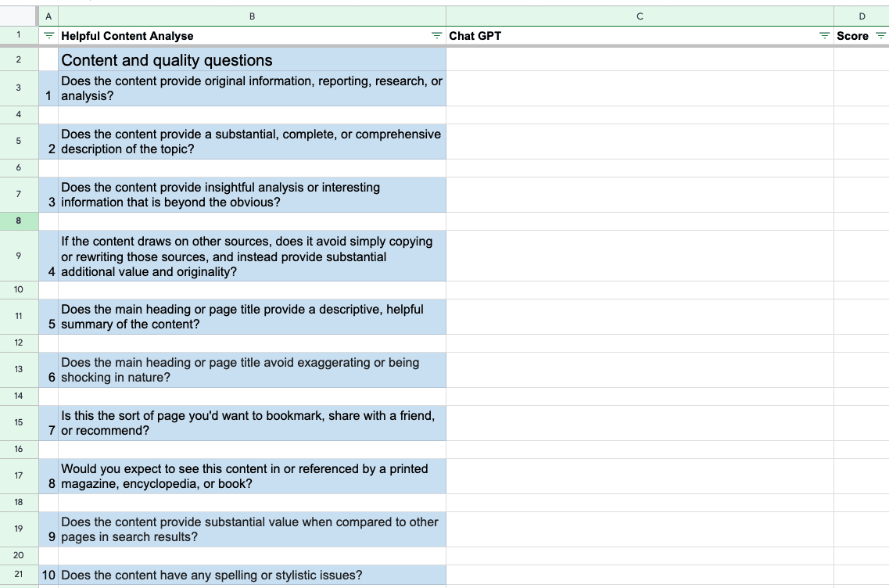
Task: Select column A header
Action: point(48,16)
